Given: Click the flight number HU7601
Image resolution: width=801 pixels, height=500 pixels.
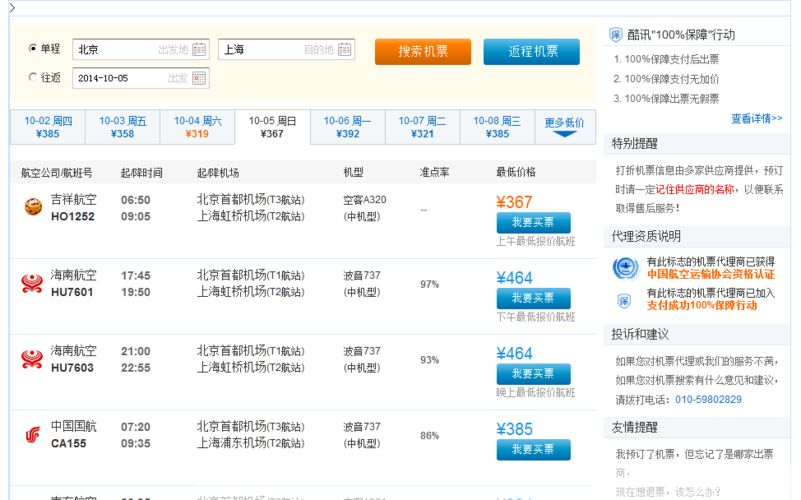Looking at the screenshot, I should click(x=72, y=292).
